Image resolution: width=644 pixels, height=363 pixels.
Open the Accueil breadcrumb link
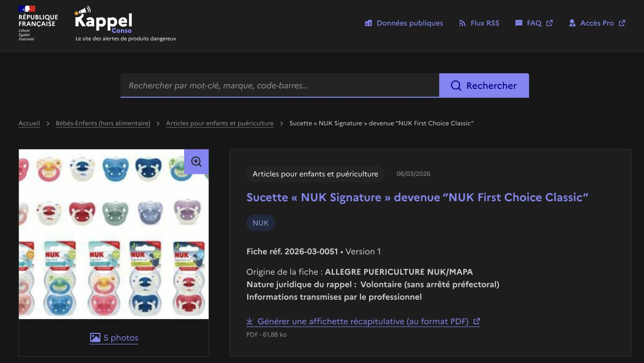(x=29, y=123)
